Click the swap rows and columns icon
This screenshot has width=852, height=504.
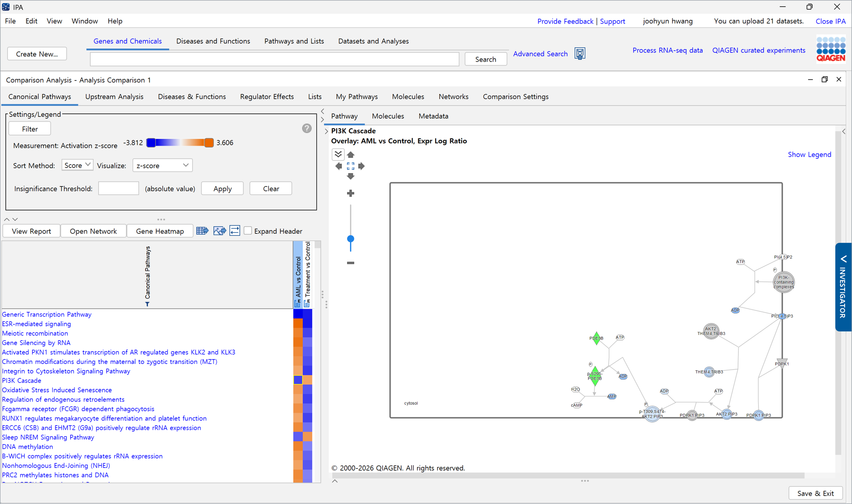coord(235,231)
